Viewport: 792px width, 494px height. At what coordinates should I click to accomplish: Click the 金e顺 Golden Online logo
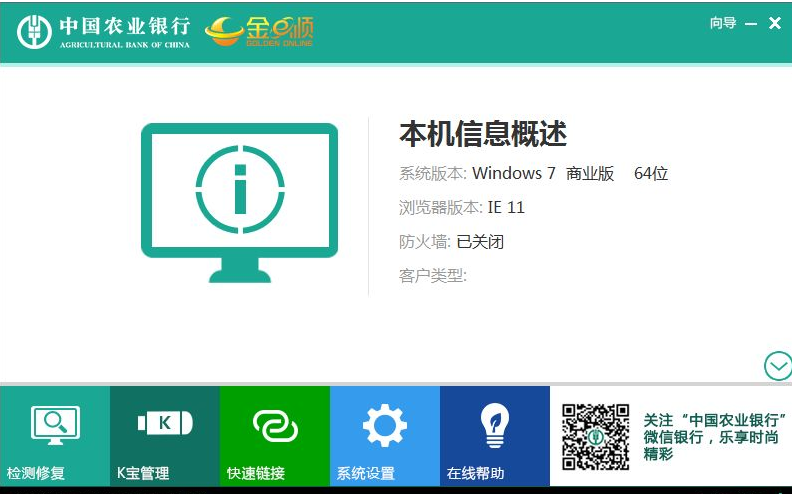point(259,31)
